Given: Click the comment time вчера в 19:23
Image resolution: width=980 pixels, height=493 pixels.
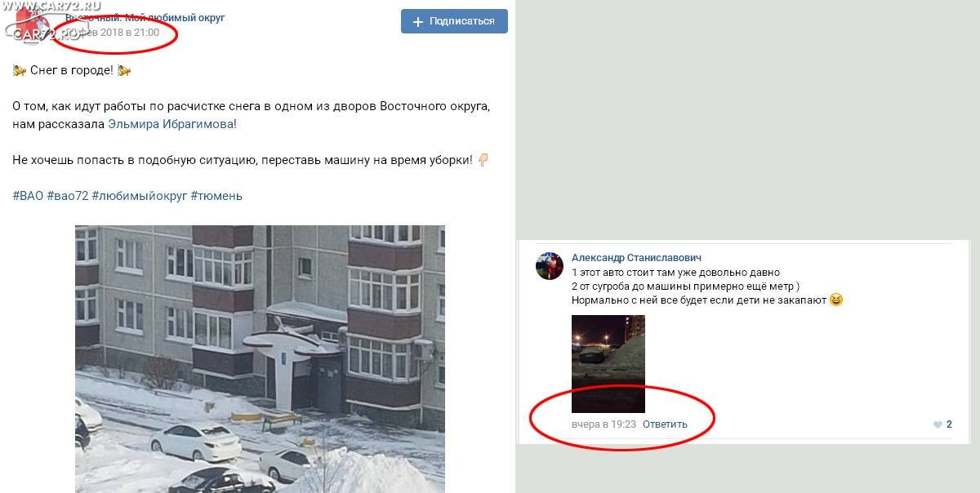Looking at the screenshot, I should pos(604,424).
